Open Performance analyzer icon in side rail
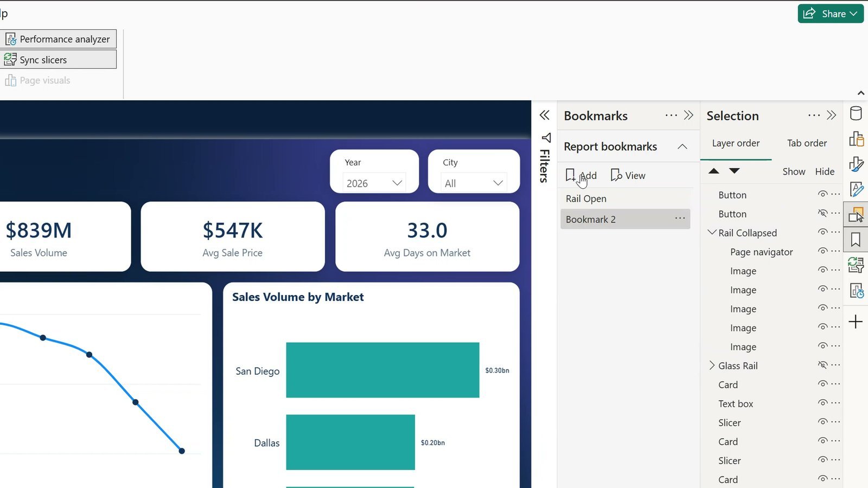Image resolution: width=868 pixels, height=488 pixels. point(856,291)
